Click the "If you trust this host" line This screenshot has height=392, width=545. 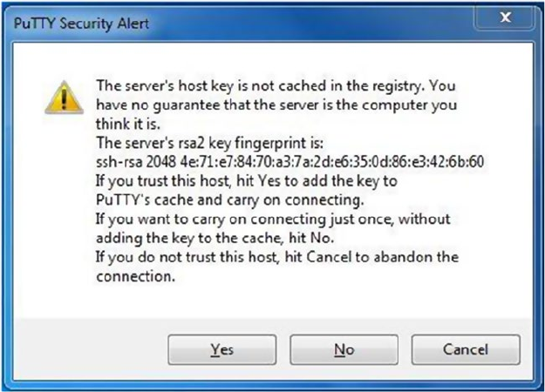pyautogui.click(x=246, y=181)
